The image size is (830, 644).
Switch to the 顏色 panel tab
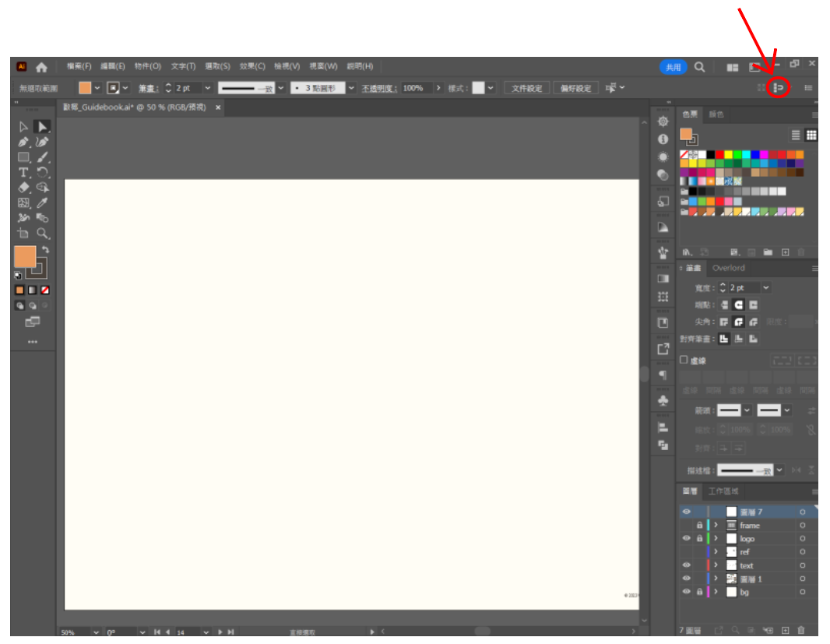click(716, 114)
